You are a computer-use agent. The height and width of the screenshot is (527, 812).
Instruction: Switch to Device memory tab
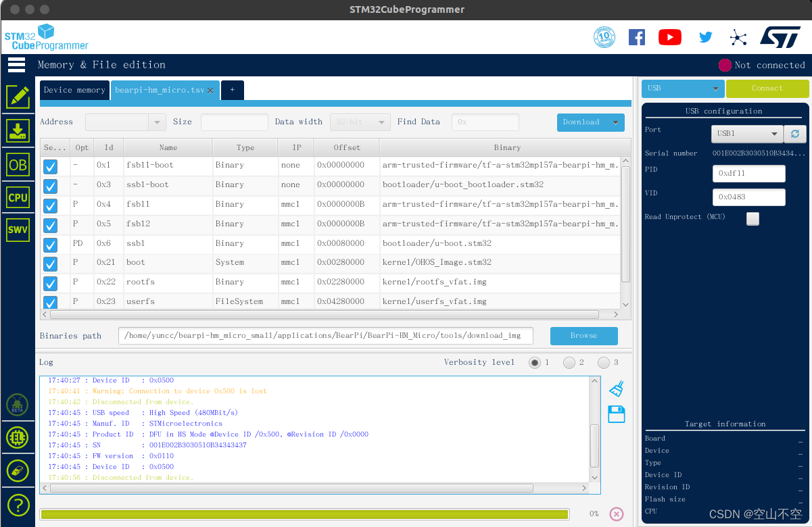point(74,90)
